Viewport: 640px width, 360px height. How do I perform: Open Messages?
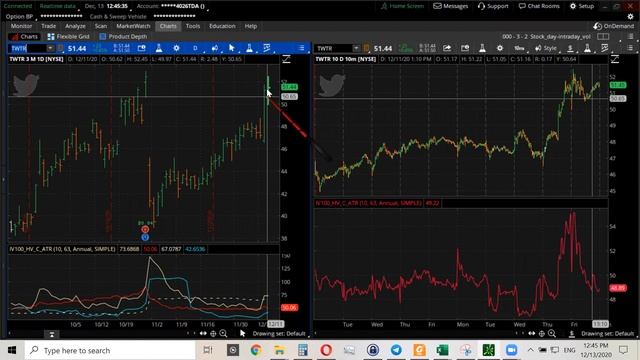pos(451,6)
